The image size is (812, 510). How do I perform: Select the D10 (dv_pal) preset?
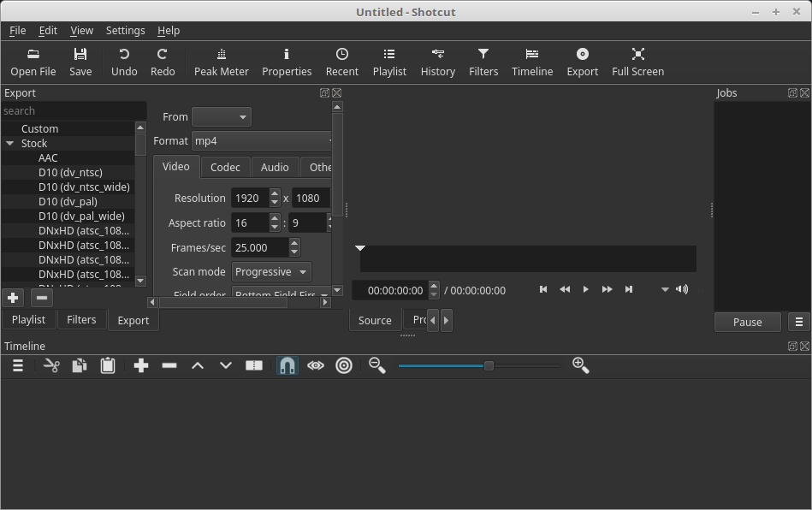pyautogui.click(x=68, y=201)
